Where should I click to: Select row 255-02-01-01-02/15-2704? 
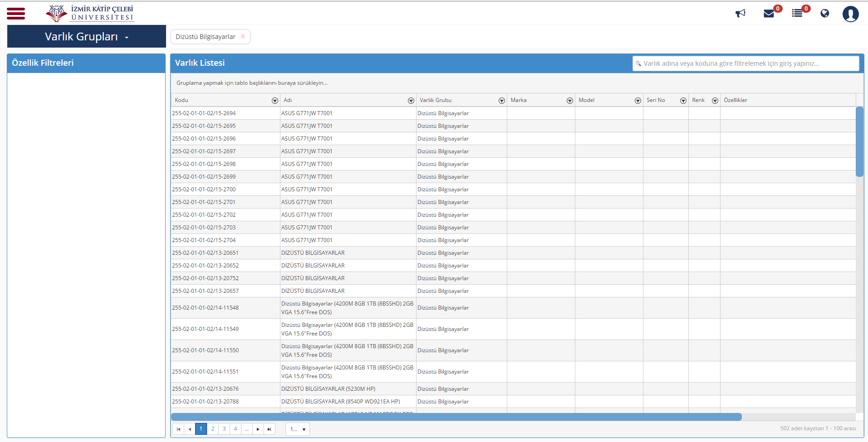pyautogui.click(x=513, y=240)
